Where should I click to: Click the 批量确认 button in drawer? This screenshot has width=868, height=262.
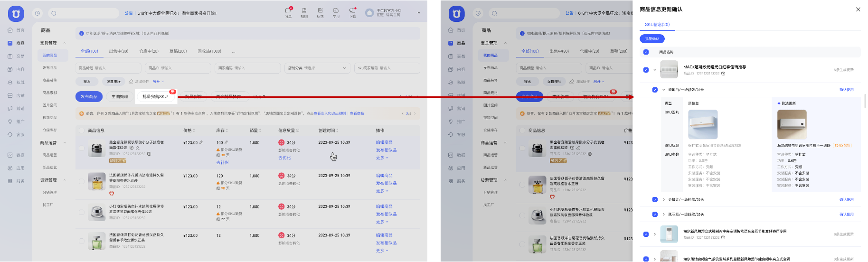pyautogui.click(x=652, y=39)
